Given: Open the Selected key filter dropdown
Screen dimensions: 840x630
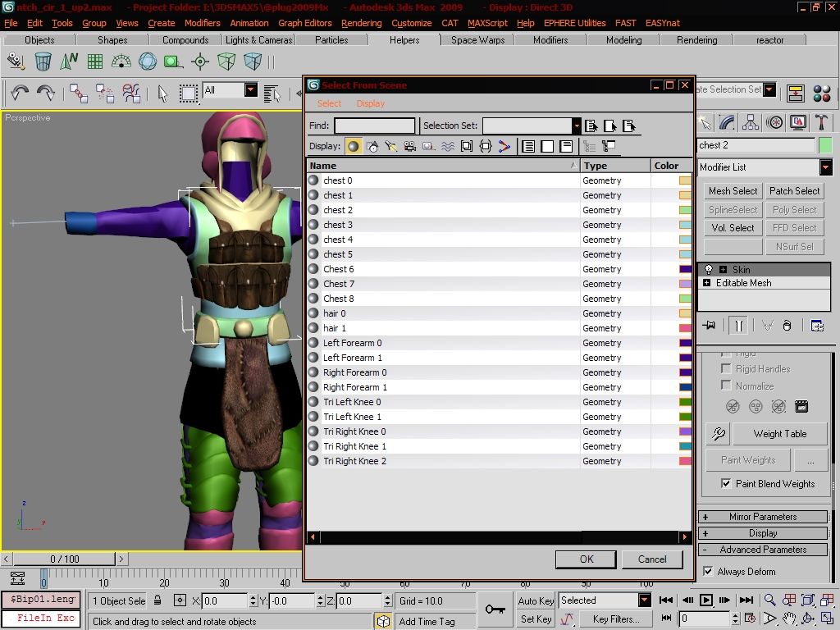Looking at the screenshot, I should (x=645, y=600).
